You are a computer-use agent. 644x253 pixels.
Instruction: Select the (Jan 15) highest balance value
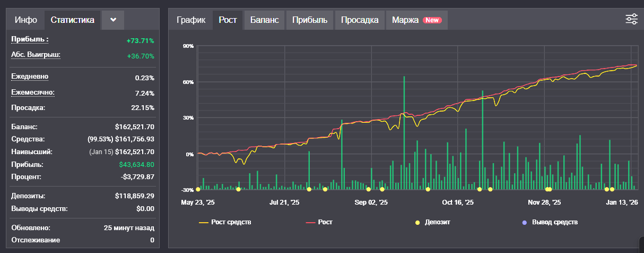pos(121,152)
